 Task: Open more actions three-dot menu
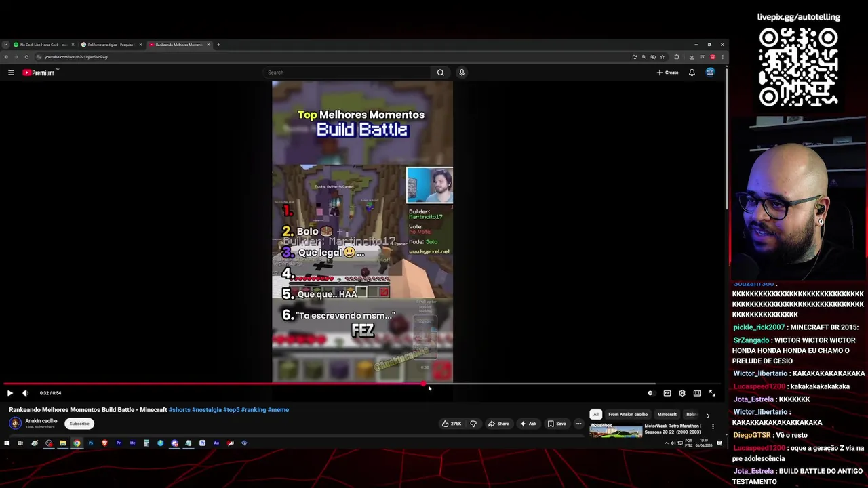coord(578,424)
